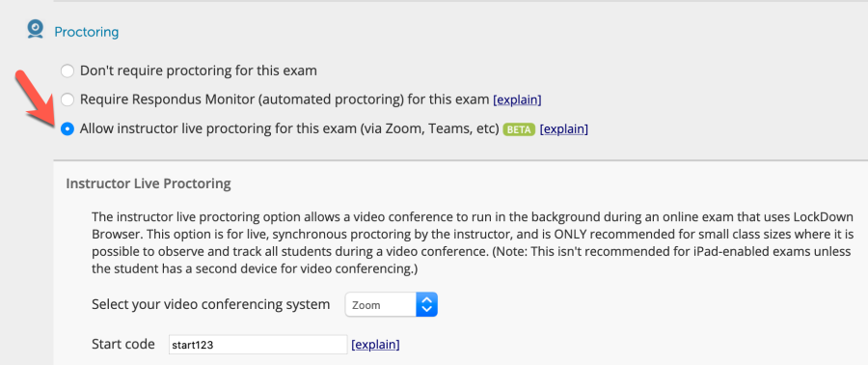Screen dimensions: 868x365
Task: Click the green BETA badge
Action: [x=519, y=129]
